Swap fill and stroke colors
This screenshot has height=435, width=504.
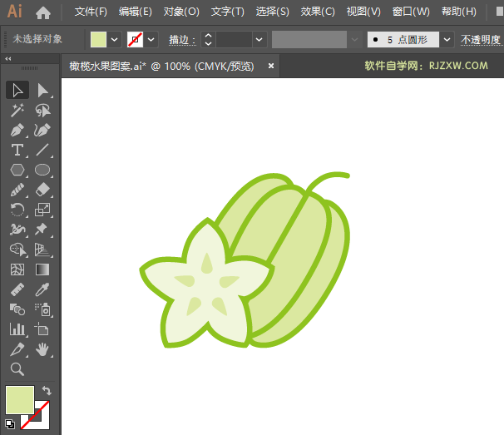(x=47, y=391)
